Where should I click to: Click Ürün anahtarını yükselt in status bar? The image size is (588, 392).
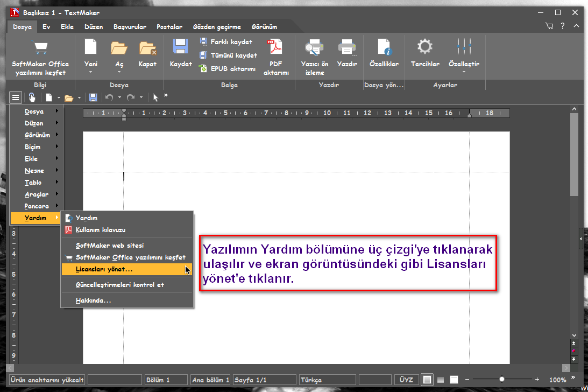pos(47,380)
